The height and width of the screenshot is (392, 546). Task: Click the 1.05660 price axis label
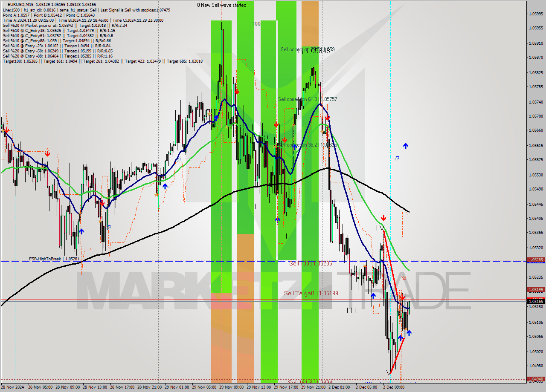pos(535,130)
